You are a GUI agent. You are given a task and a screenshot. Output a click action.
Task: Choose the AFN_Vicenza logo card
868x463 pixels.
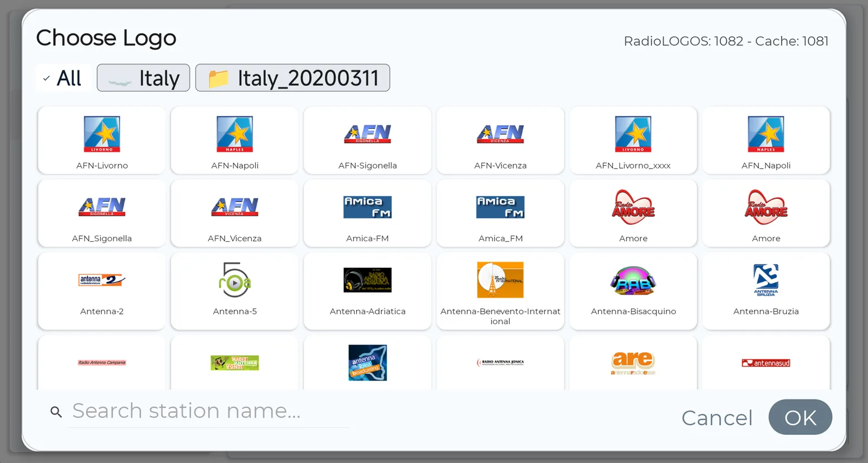tap(234, 213)
